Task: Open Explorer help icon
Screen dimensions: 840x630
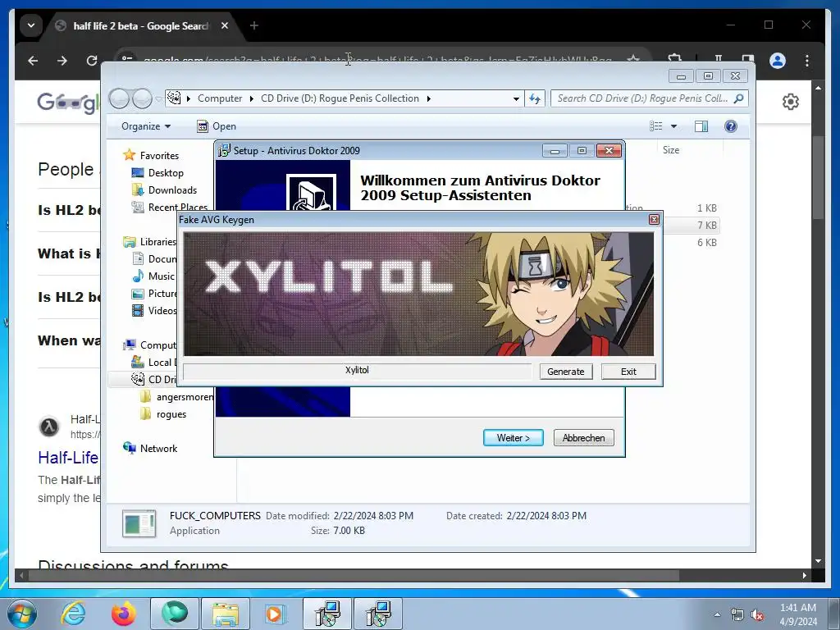Action: click(x=731, y=126)
